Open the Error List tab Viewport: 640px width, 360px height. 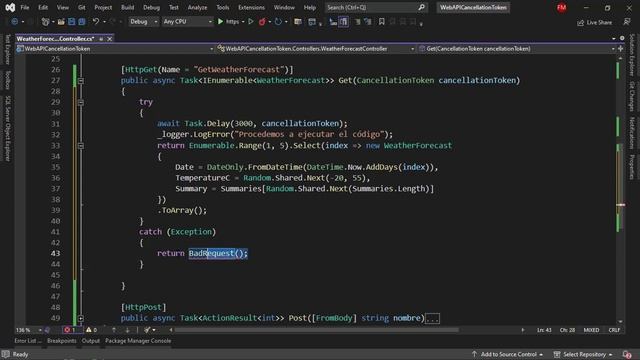click(x=28, y=341)
